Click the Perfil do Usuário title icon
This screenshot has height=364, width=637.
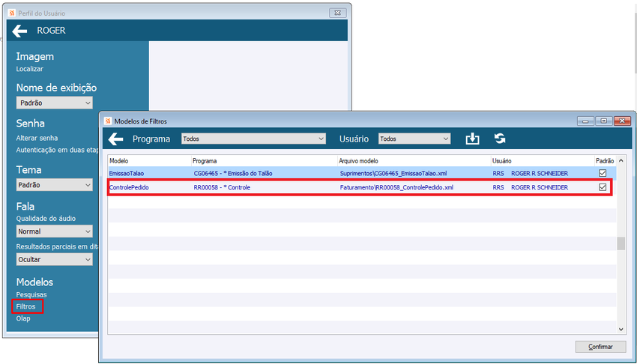[12, 13]
